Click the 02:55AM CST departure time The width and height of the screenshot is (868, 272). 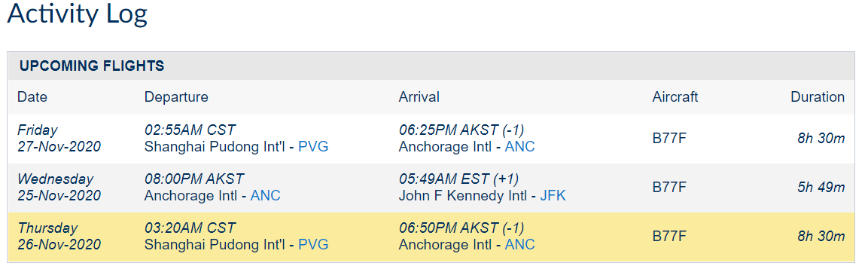[x=190, y=130]
